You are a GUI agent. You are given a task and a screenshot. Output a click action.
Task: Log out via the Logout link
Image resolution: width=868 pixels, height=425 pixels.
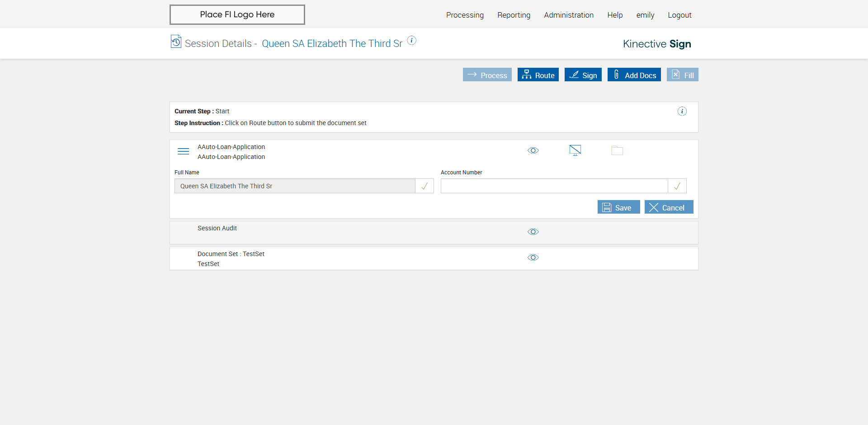pos(679,15)
